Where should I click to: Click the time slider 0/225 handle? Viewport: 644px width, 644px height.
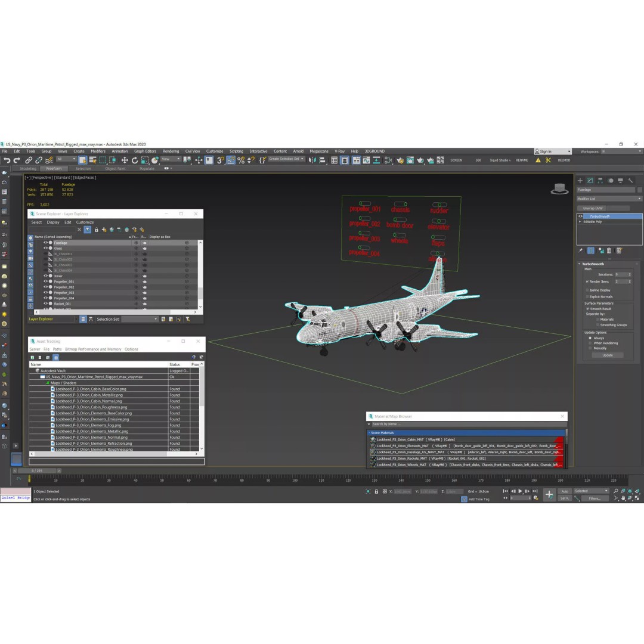pyautogui.click(x=36, y=470)
